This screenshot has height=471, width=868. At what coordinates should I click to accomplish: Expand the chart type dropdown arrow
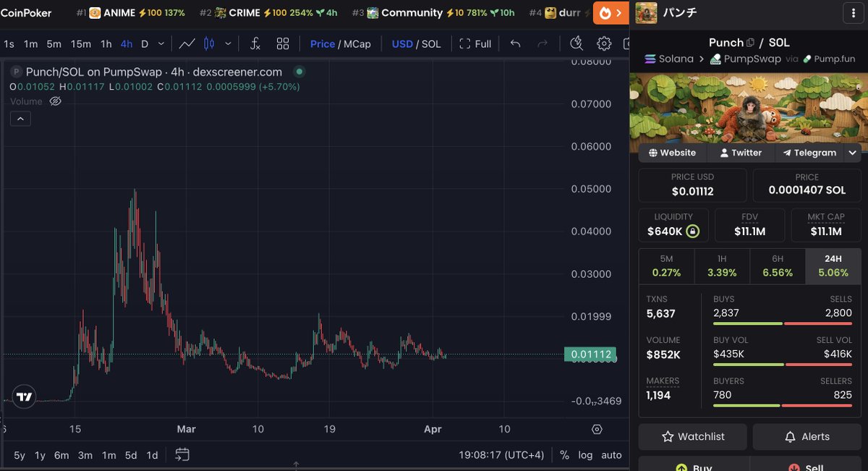click(229, 44)
